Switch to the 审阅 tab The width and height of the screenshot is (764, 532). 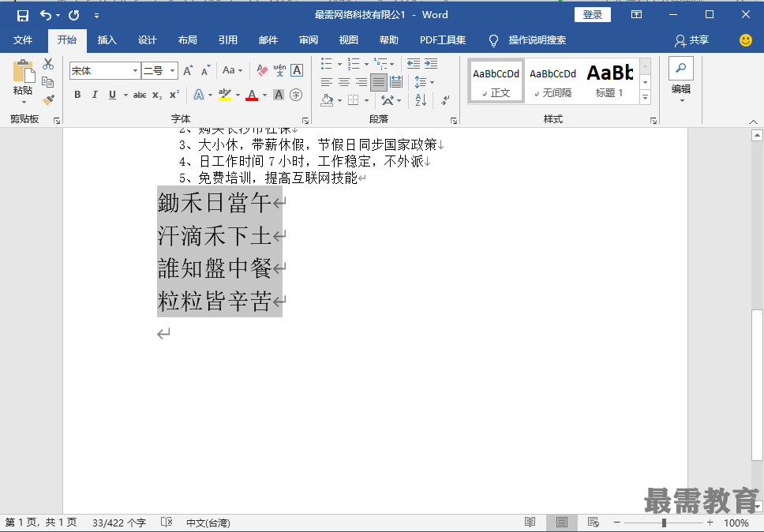(x=309, y=40)
